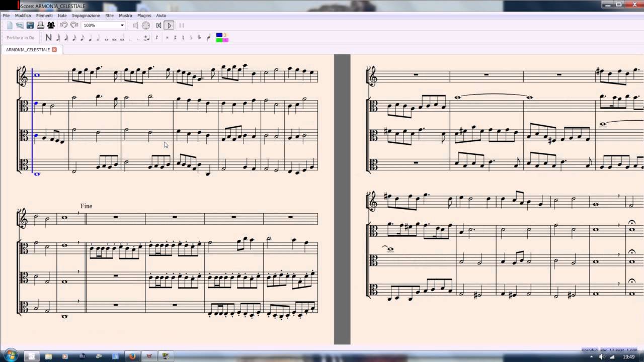Add the flat accidental from toolbar
644x362 pixels.
tap(191, 38)
